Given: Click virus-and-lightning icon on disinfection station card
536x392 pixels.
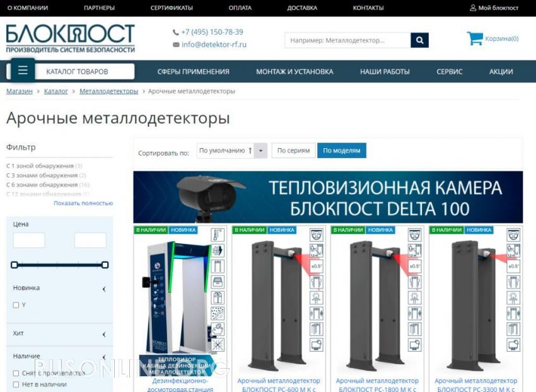Looking at the screenshot, I should tap(218, 250).
